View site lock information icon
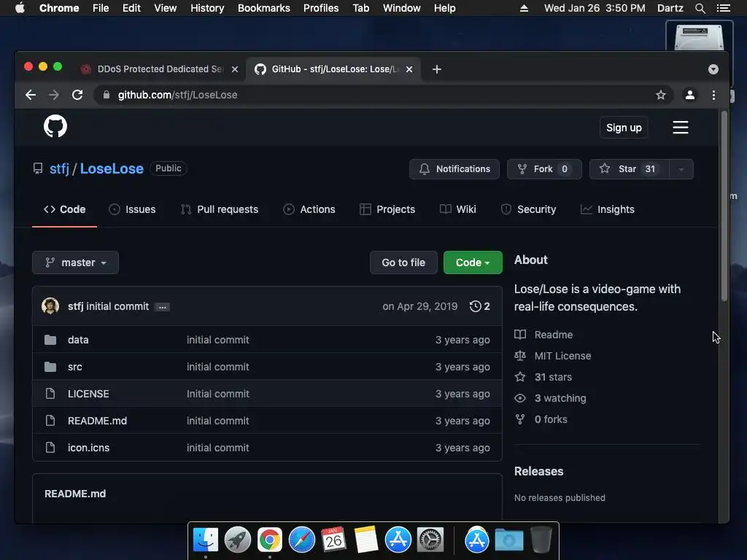Image resolution: width=747 pixels, height=560 pixels. point(107,95)
